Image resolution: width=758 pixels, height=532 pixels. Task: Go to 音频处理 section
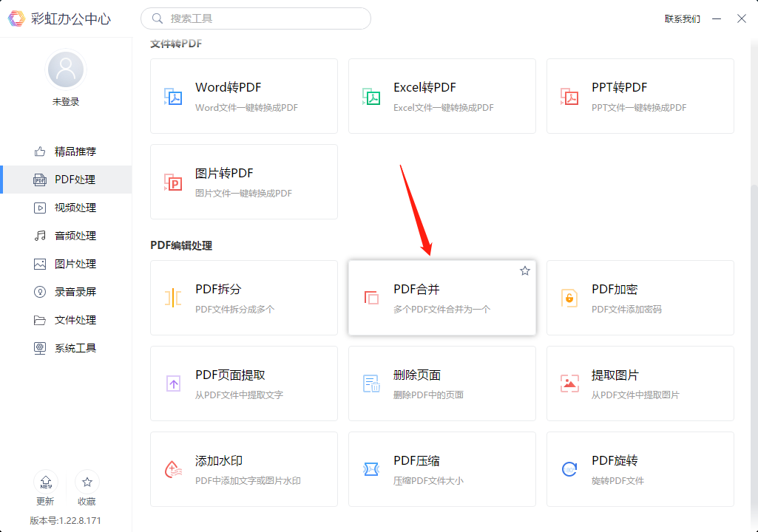66,236
